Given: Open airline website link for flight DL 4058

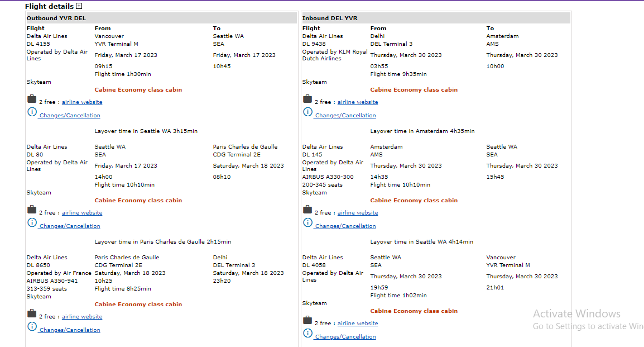Looking at the screenshot, I should coord(358,324).
